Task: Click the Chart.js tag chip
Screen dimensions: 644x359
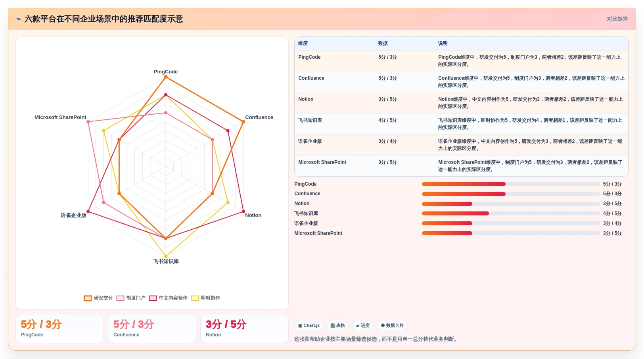Action: point(309,326)
